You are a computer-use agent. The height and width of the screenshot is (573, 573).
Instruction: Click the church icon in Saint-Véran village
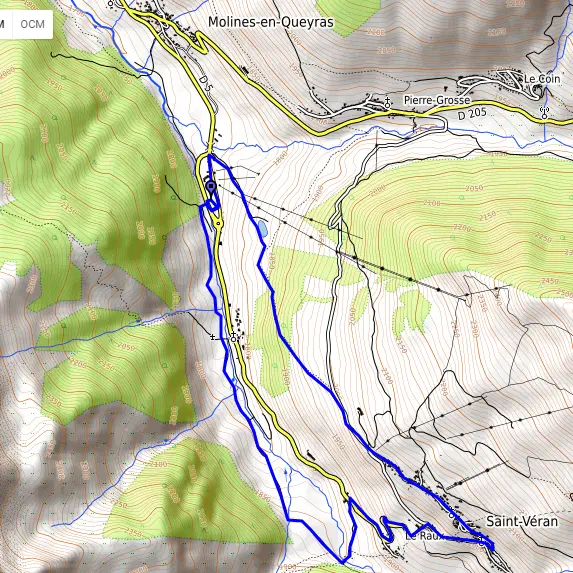point(451,513)
